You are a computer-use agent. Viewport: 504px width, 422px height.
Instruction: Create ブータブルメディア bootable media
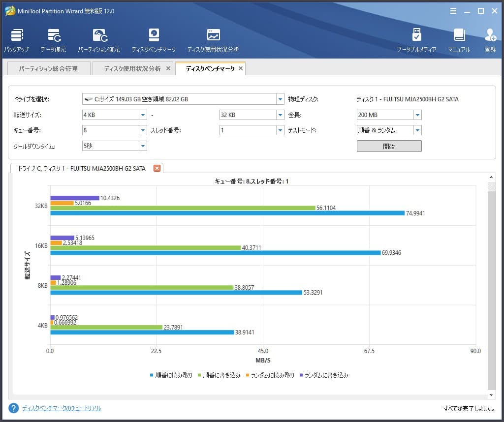[x=416, y=40]
